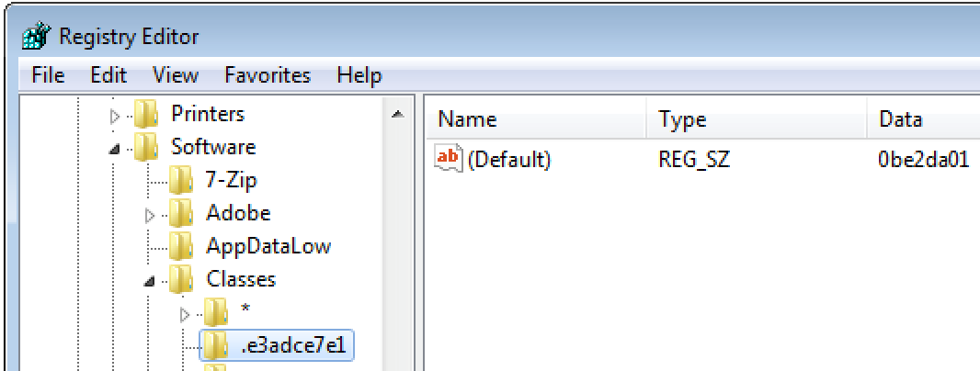
Task: Expand the Printers key
Action: pos(114,116)
